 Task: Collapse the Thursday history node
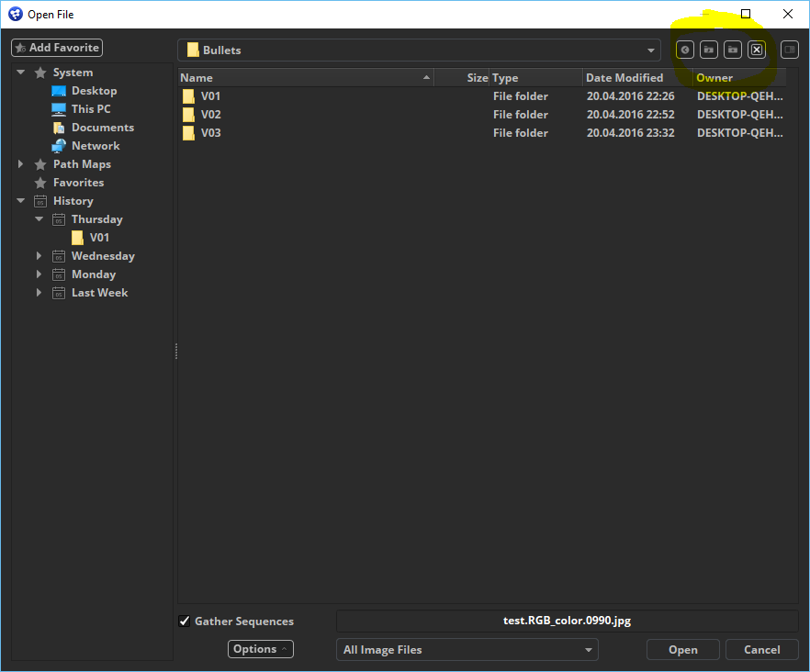pos(39,219)
